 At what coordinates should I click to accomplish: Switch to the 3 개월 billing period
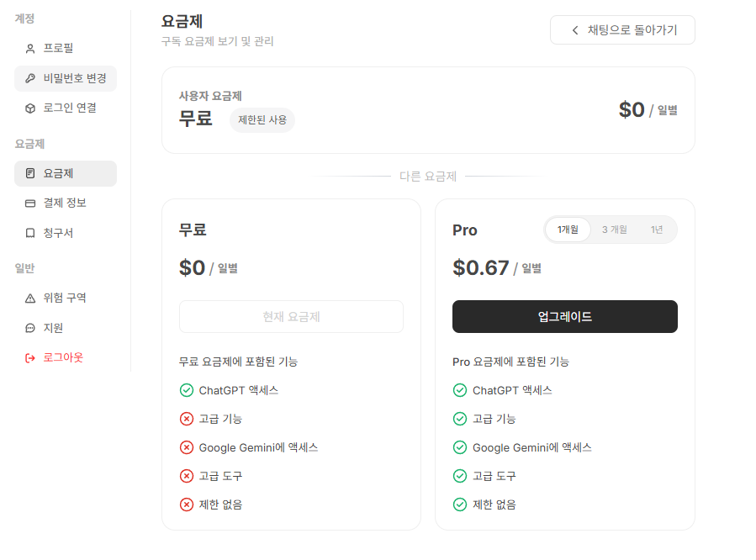tap(614, 230)
